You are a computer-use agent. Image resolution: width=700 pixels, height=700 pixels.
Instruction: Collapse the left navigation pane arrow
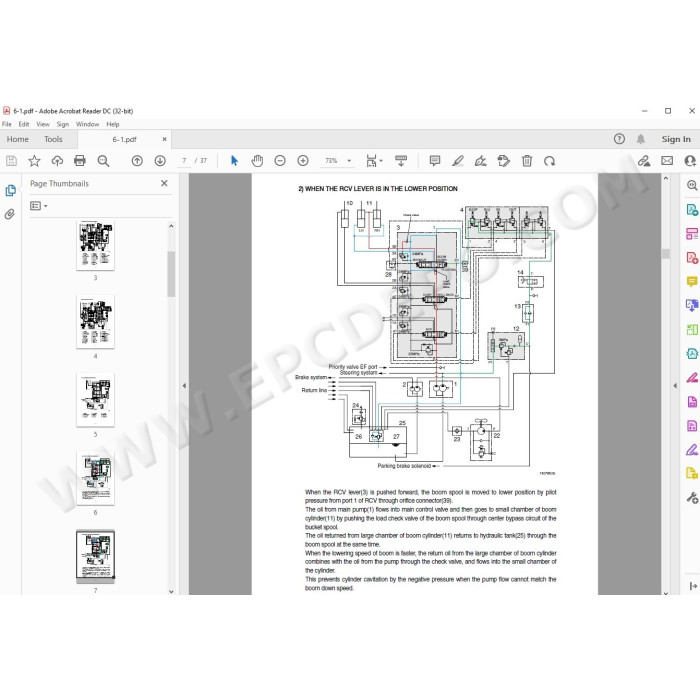point(184,386)
